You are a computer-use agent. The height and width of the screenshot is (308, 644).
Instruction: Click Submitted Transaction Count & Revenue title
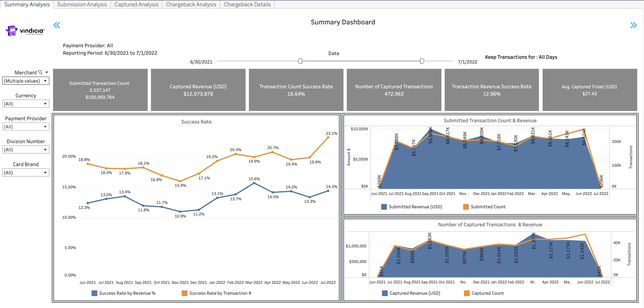pos(490,120)
